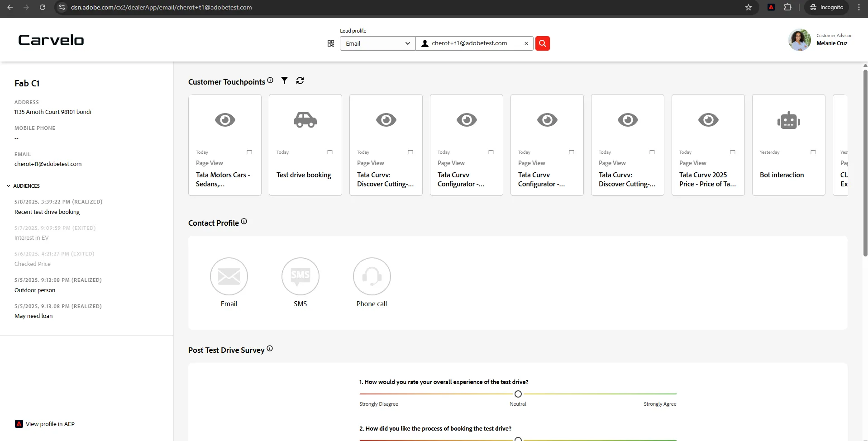
Task: Show info icon next to Post Test Drive Survey
Action: [270, 348]
